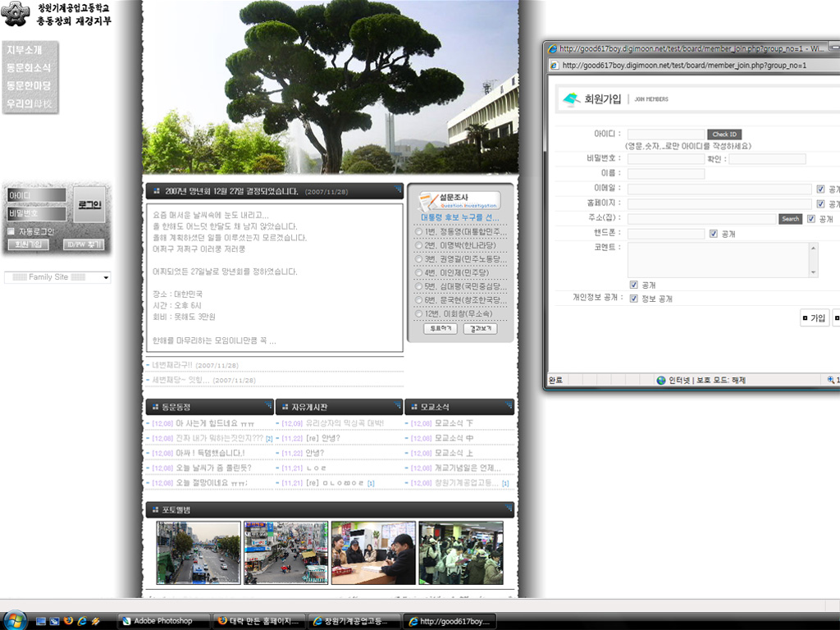The height and width of the screenshot is (630, 840).
Task: Click the 회원가입 book header icon
Action: point(571,98)
